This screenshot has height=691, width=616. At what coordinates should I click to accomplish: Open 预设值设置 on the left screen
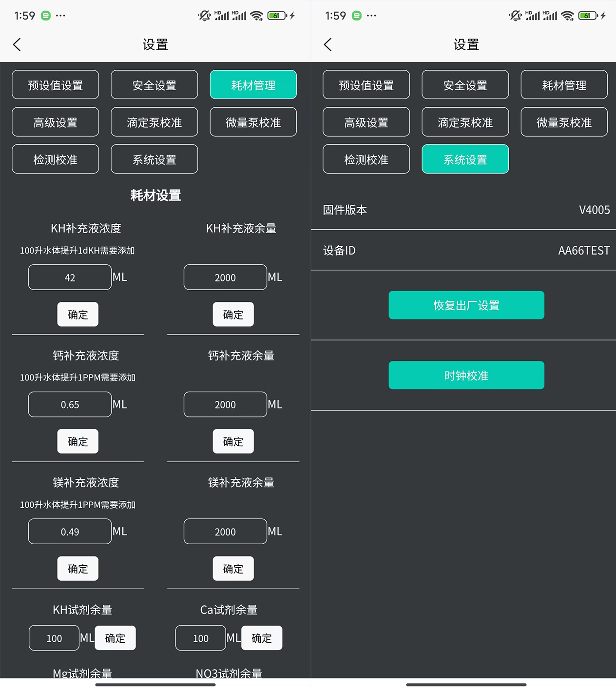click(55, 85)
